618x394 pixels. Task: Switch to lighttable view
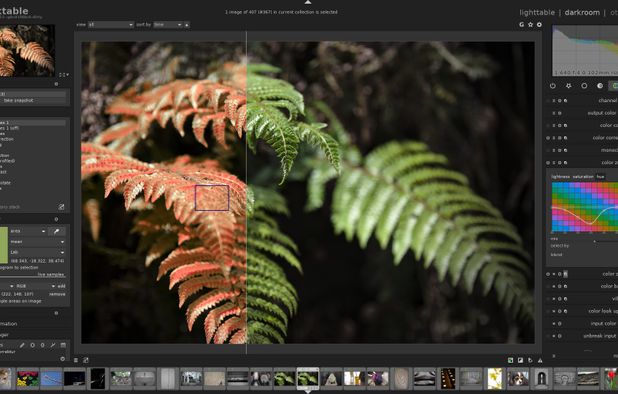[x=537, y=13]
